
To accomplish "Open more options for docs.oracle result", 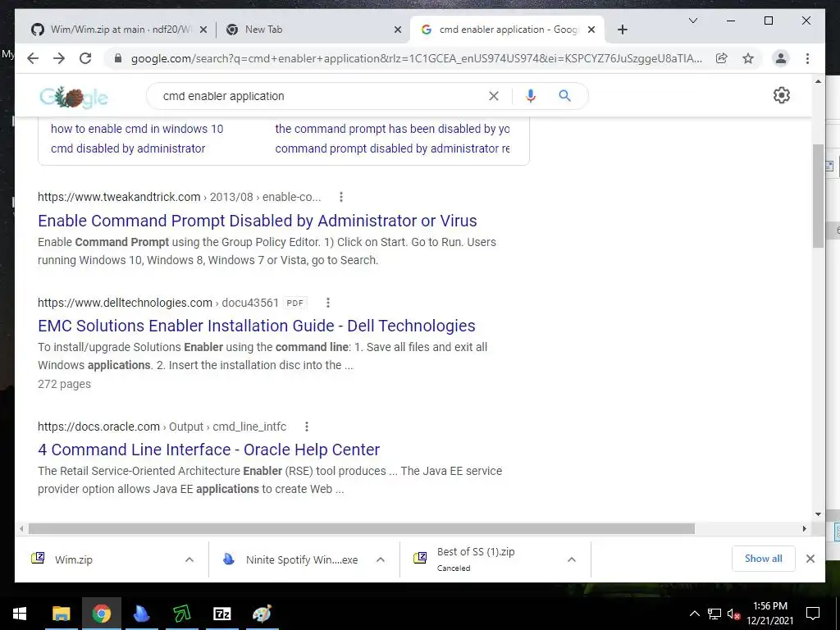I will tap(307, 427).
